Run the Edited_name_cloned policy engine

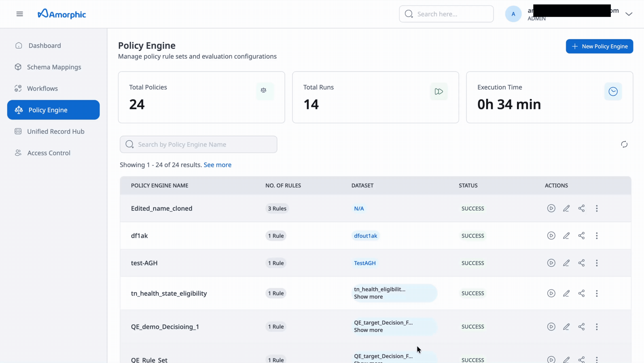pyautogui.click(x=551, y=208)
